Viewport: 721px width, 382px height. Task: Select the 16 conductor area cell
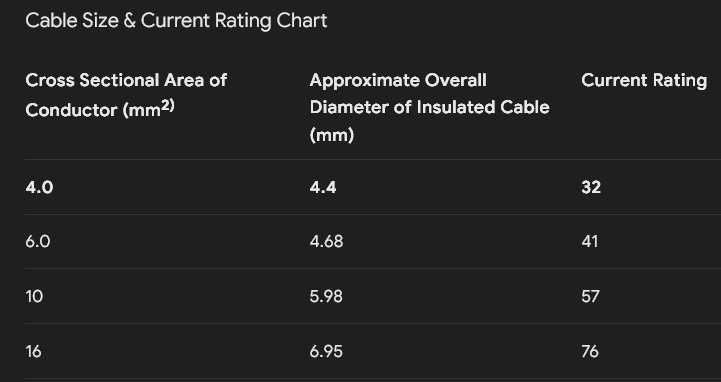34,352
